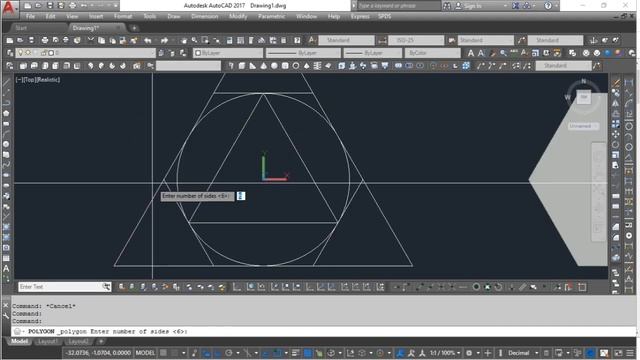Click the InfoCenter keyword search field
This screenshot has height=360, width=640.
point(398,6)
